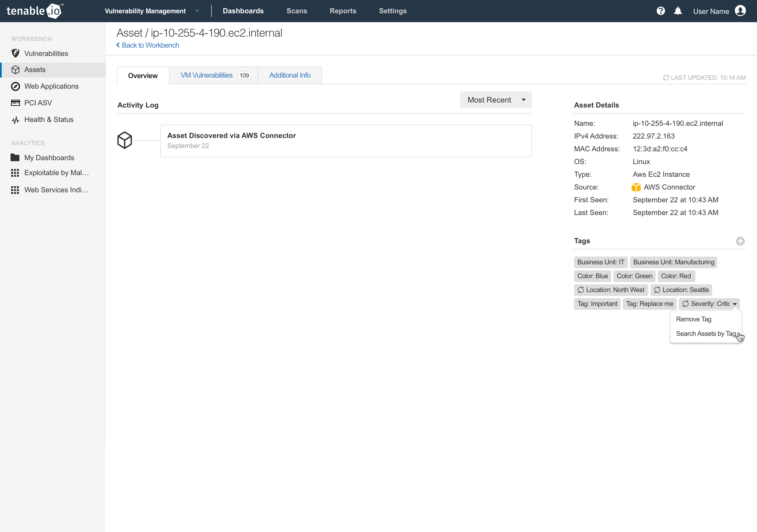Open the Additional Info tab
Image resolution: width=757 pixels, height=532 pixels.
(290, 75)
